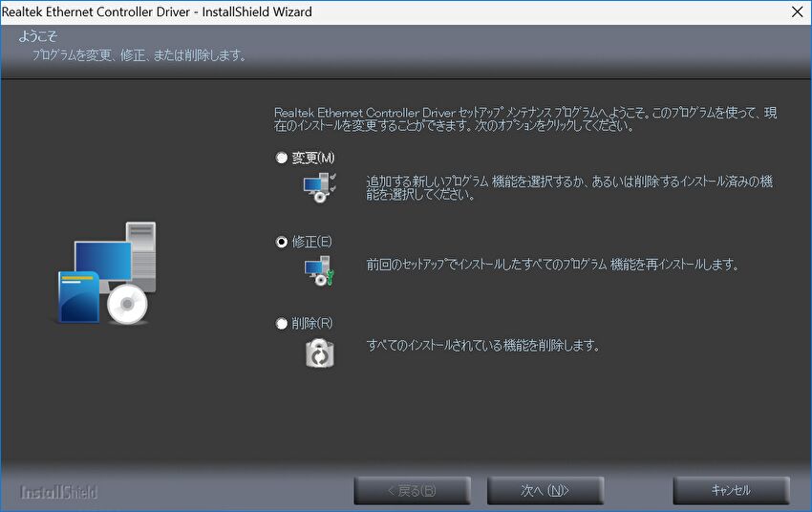812x512 pixels.
Task: Click the InstallShield logo at bottom left
Action: (59, 492)
